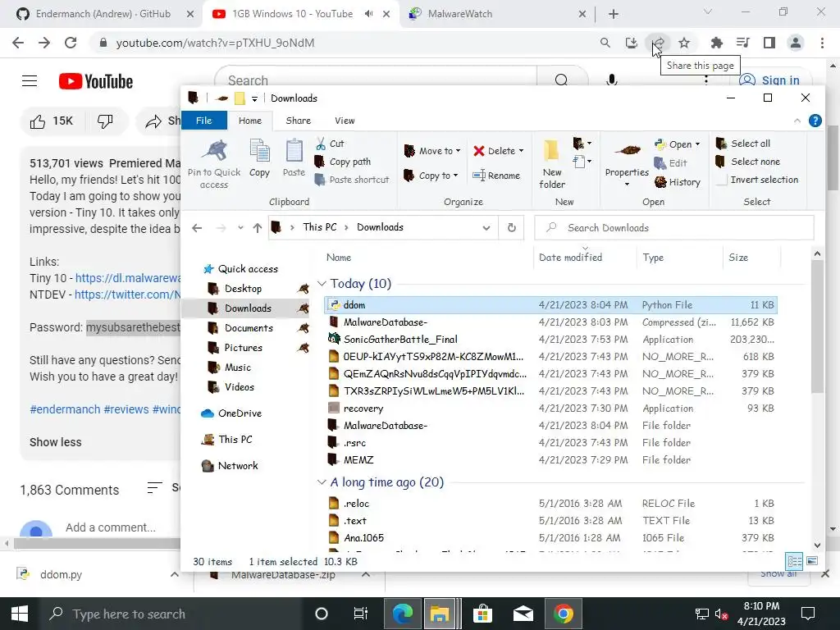The width and height of the screenshot is (840, 630).
Task: Click the twitter.com NTDEV link
Action: click(127, 294)
